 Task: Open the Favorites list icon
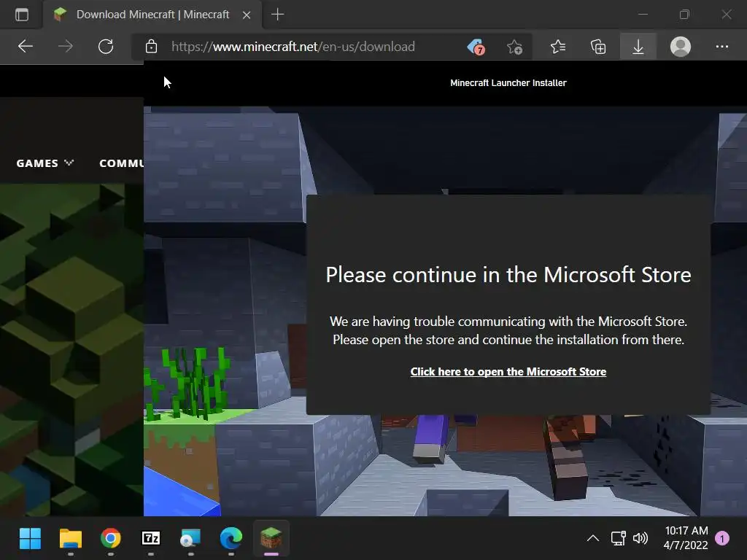tap(558, 47)
